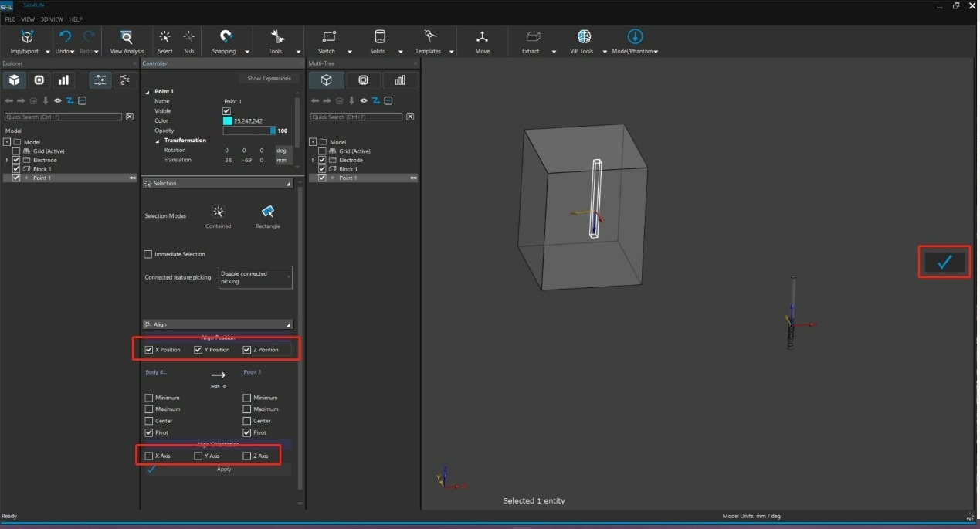
Task: Click the Explorer Quick Search field
Action: coord(63,117)
